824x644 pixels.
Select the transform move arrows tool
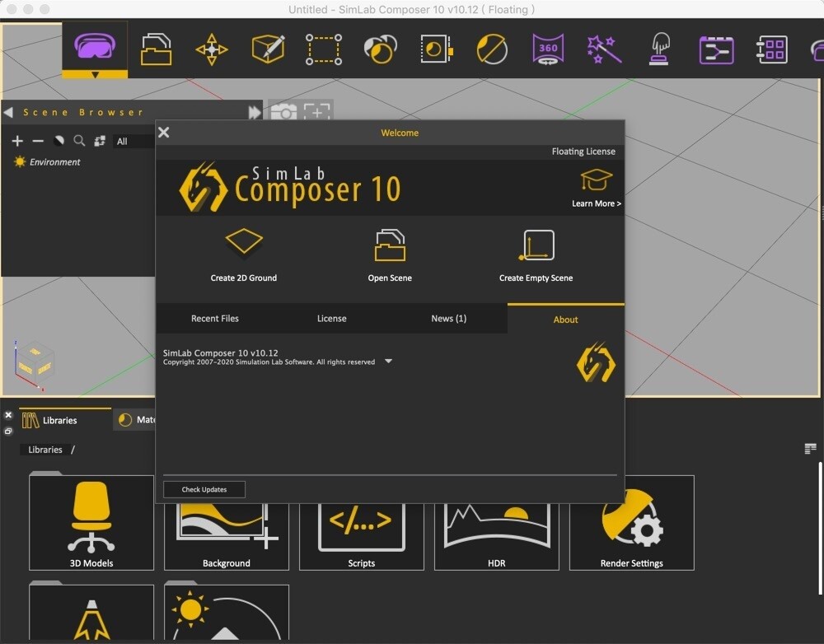click(212, 49)
